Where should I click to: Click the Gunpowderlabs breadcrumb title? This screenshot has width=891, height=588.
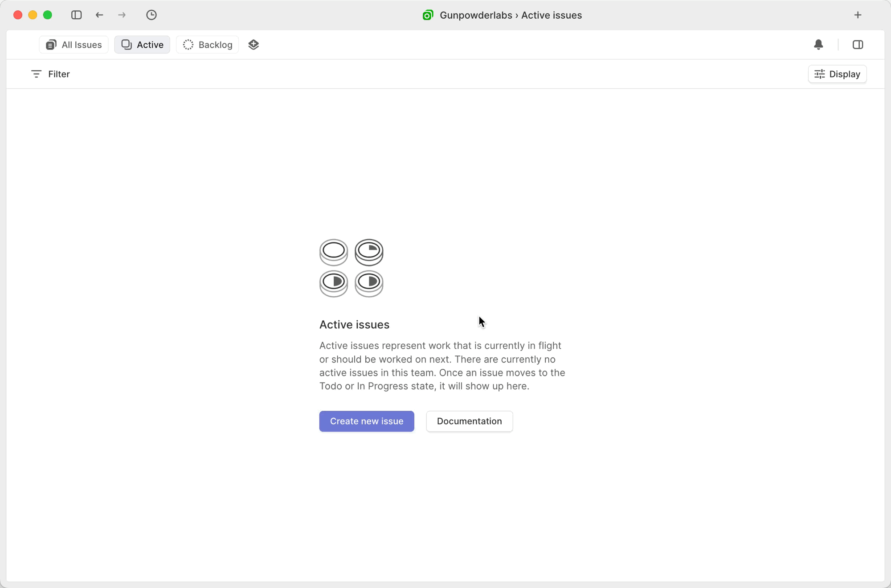point(475,15)
